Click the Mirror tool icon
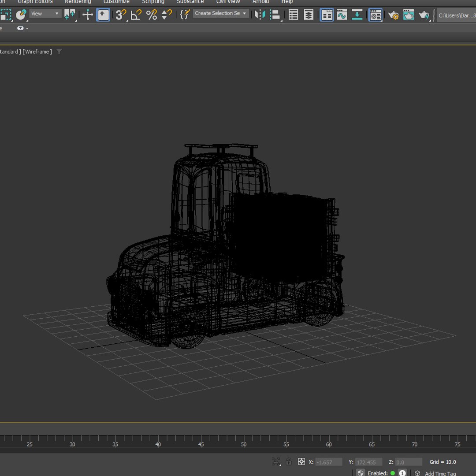This screenshot has height=476, width=476. [x=260, y=15]
